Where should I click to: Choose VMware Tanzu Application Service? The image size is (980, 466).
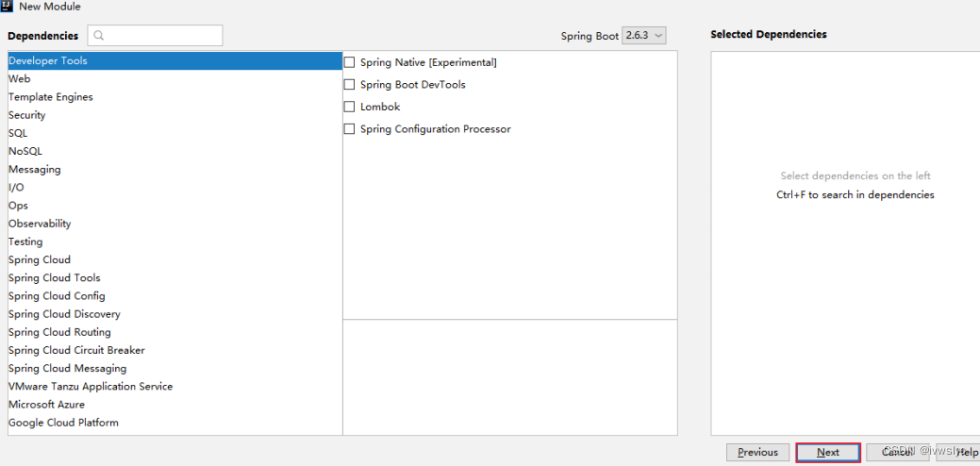175,388
